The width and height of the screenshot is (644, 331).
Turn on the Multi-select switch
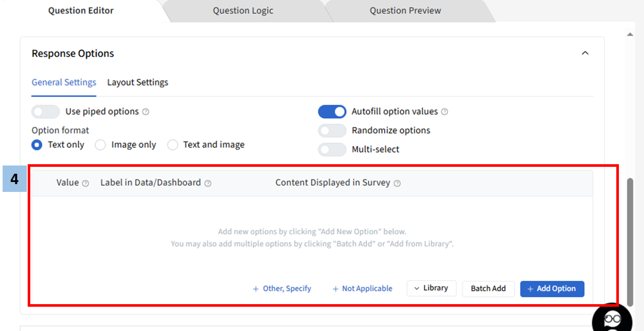click(x=332, y=149)
